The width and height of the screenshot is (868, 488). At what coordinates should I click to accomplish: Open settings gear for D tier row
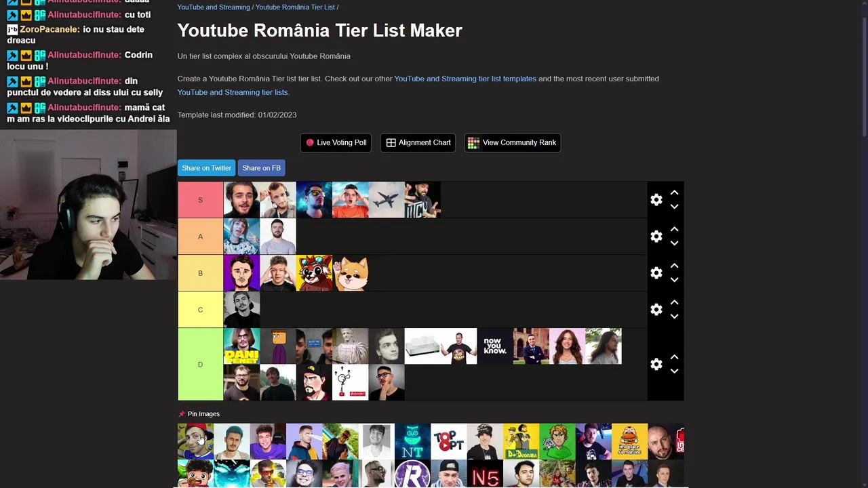coord(656,365)
